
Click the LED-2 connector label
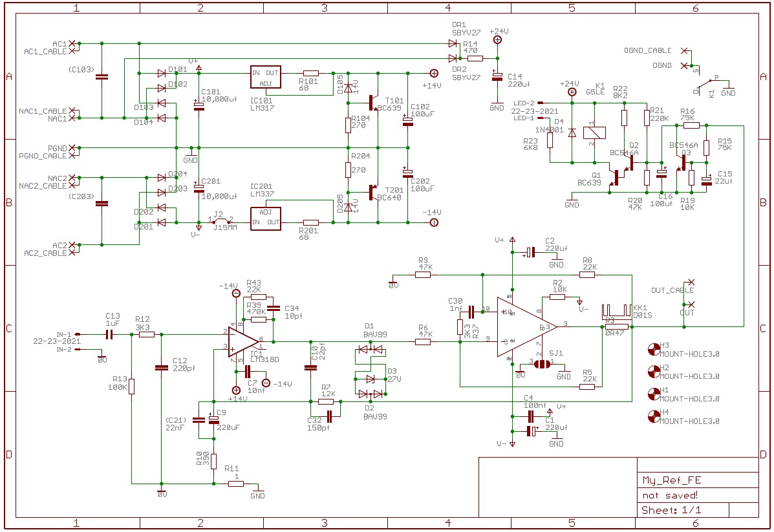(x=524, y=103)
